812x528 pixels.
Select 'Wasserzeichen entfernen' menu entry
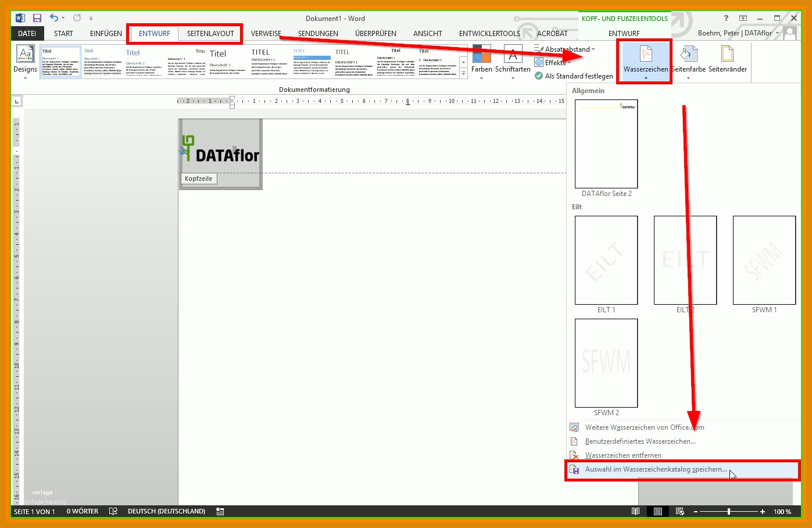[623, 455]
